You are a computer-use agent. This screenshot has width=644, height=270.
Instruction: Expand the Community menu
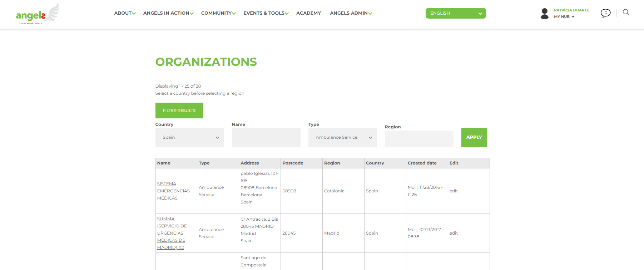tap(218, 13)
